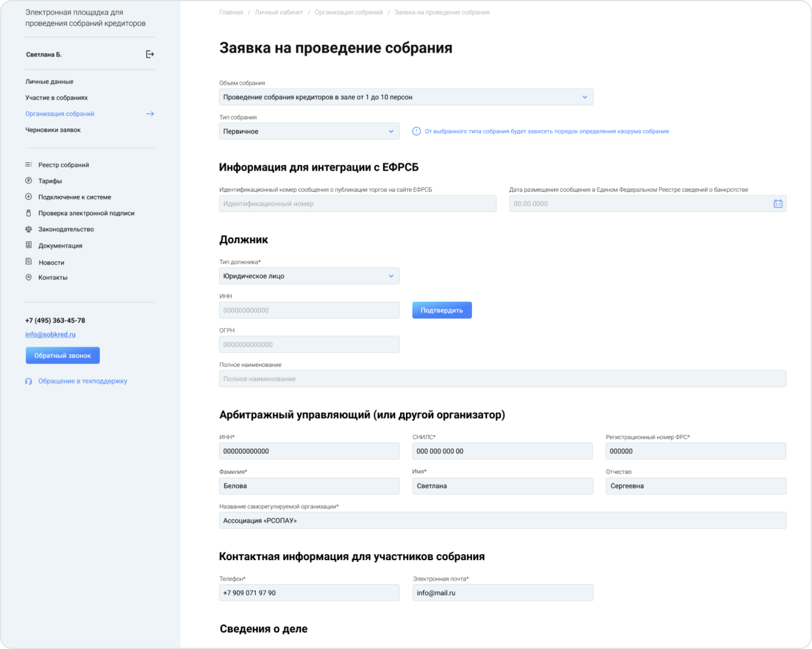The image size is (812, 649).
Task: Open the Тип собрания dropdown
Action: click(x=309, y=131)
